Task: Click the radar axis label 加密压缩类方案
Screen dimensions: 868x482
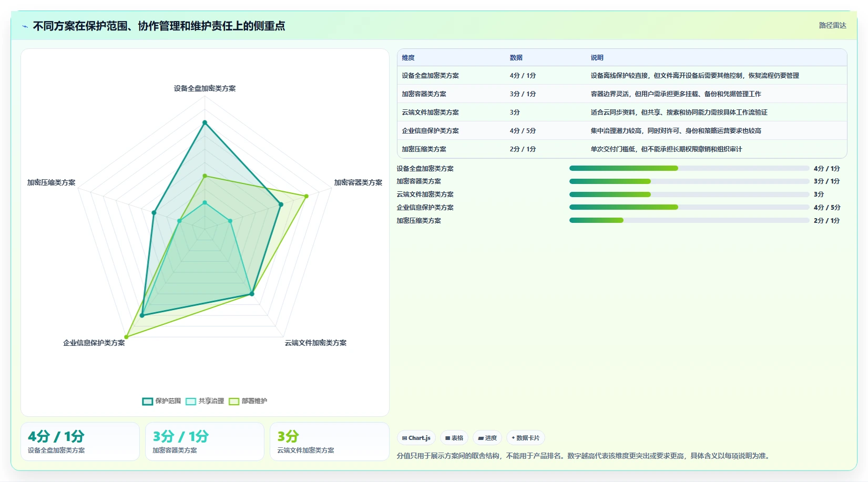Action: click(x=51, y=182)
